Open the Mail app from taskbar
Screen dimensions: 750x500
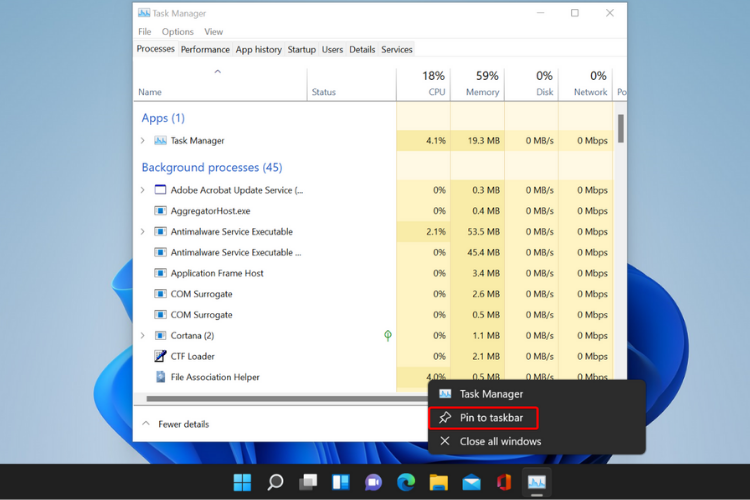click(472, 482)
